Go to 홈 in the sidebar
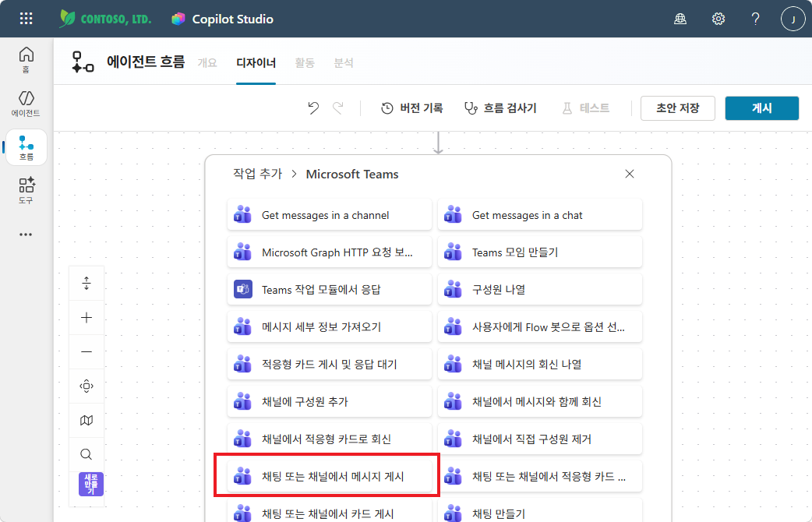The width and height of the screenshot is (812, 522). [x=26, y=60]
